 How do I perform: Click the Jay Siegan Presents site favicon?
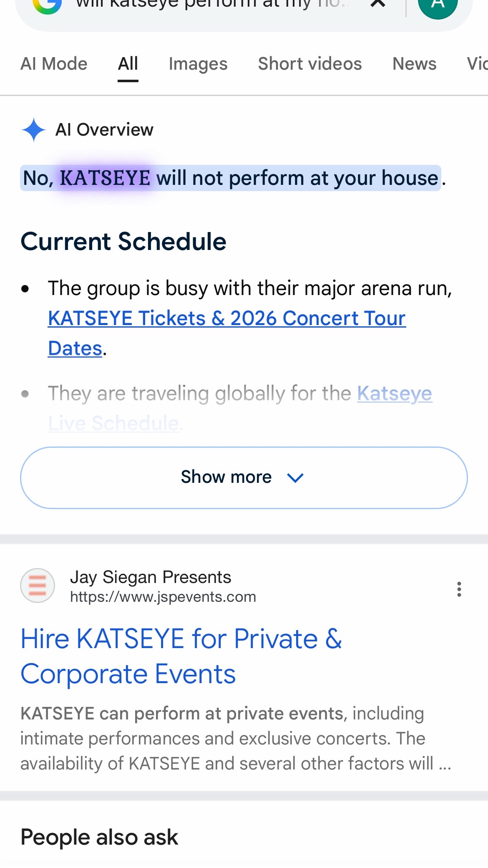38,585
